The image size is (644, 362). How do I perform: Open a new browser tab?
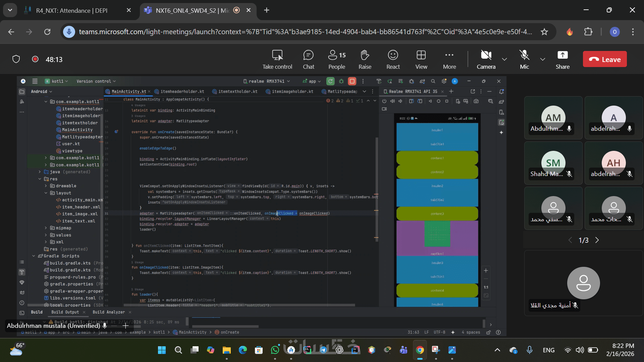(x=267, y=10)
